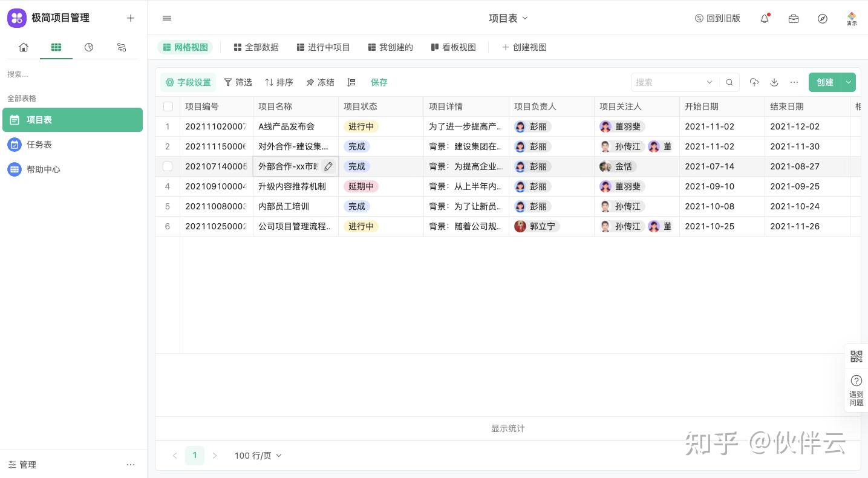Open the 100 行/页 page size dropdown
The height and width of the screenshot is (478, 868).
258,456
